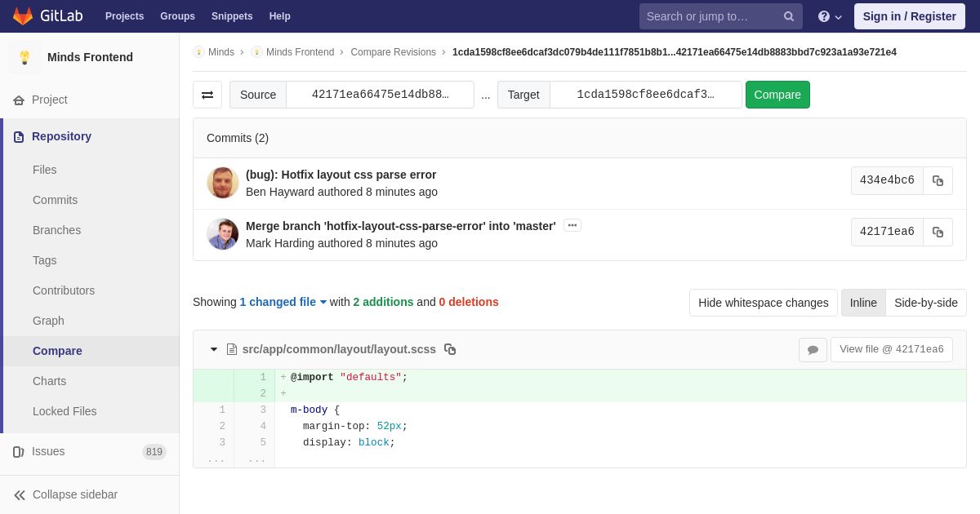Click the green Compare button

[777, 95]
